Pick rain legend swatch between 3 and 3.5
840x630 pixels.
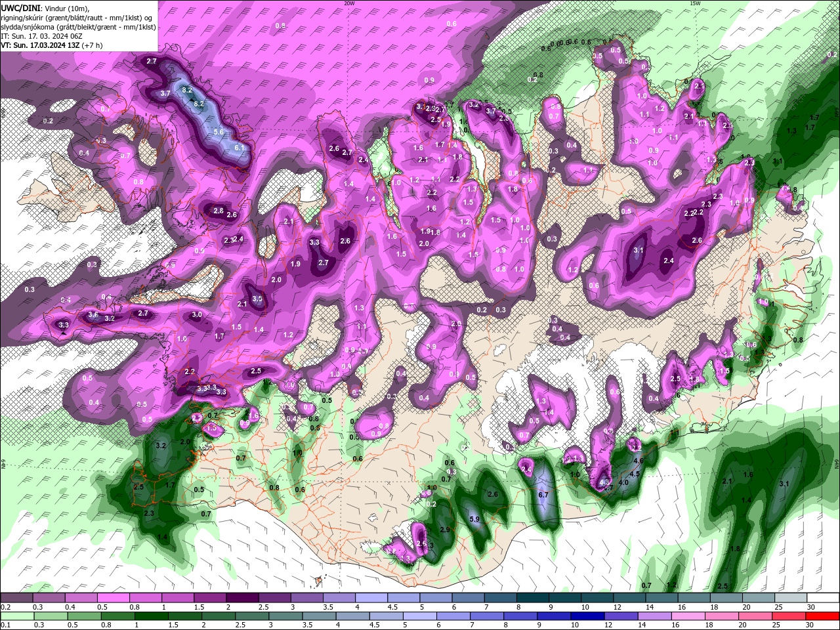285,616
